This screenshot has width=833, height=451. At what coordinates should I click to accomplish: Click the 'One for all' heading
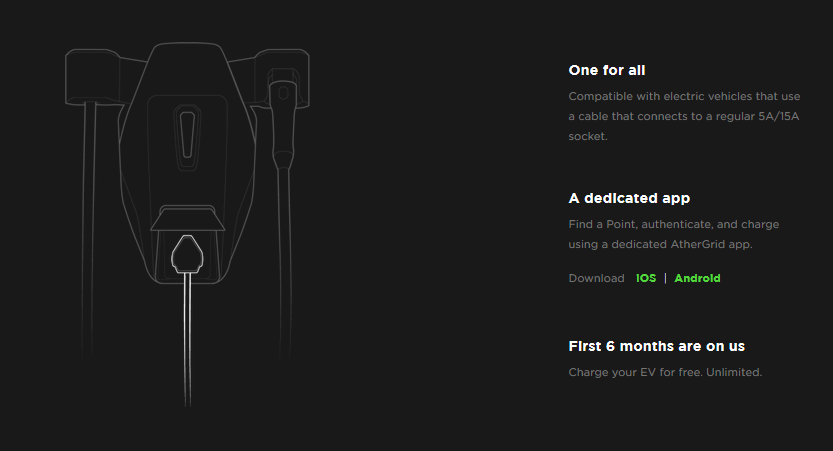coord(607,70)
